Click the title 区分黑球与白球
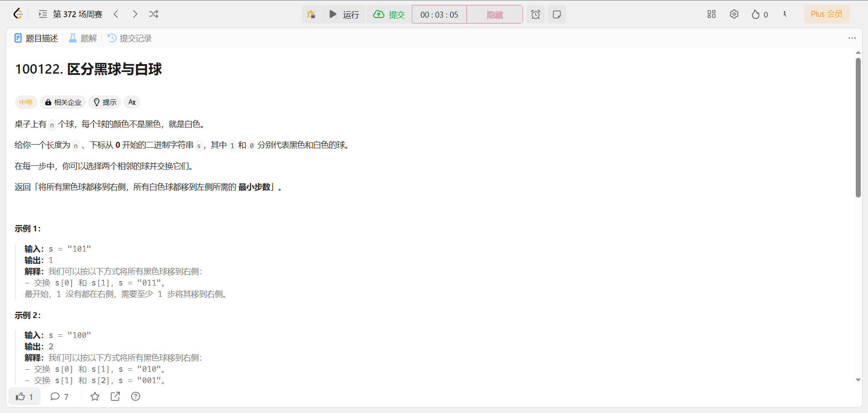 (x=114, y=69)
